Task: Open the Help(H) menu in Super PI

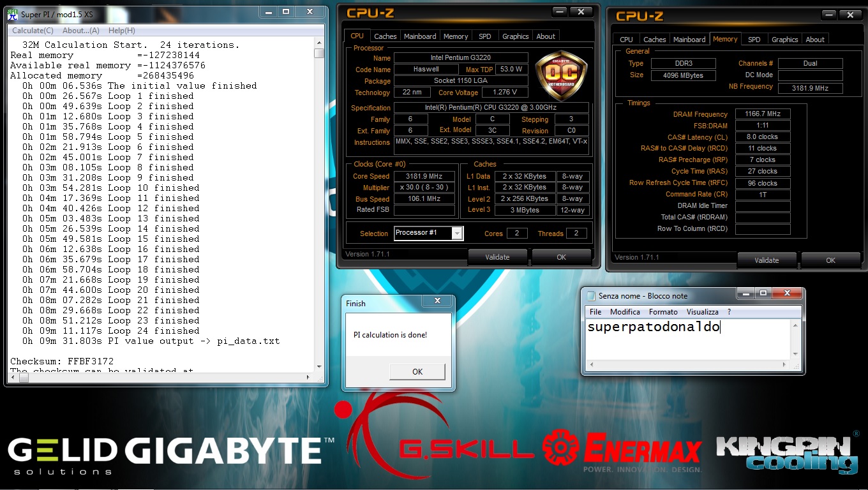Action: tap(121, 31)
